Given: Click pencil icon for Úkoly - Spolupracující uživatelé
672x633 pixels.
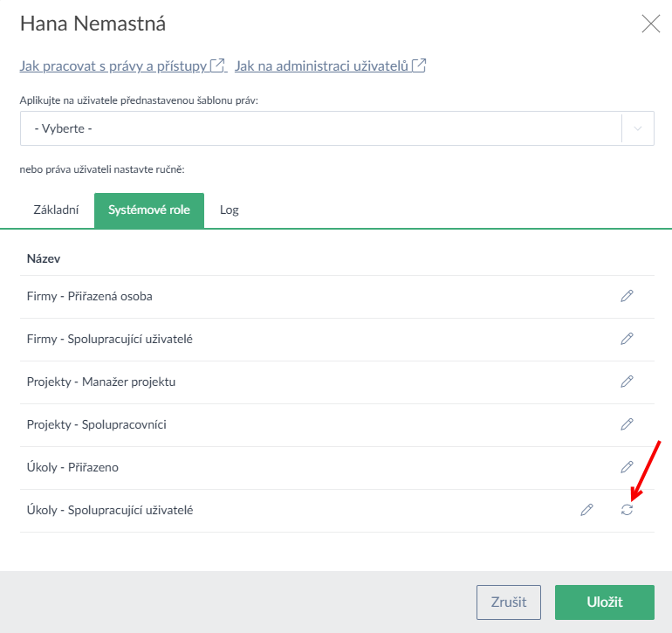Looking at the screenshot, I should pyautogui.click(x=586, y=510).
